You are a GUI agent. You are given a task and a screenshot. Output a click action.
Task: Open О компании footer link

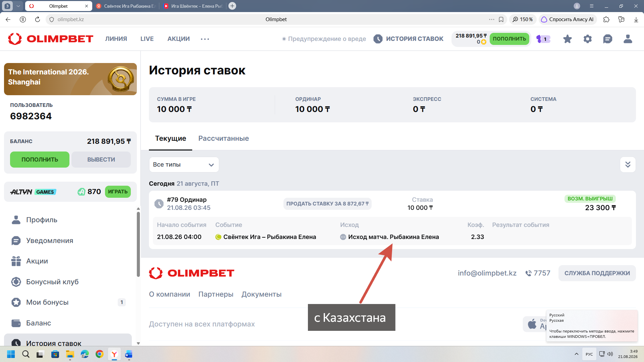click(x=169, y=294)
